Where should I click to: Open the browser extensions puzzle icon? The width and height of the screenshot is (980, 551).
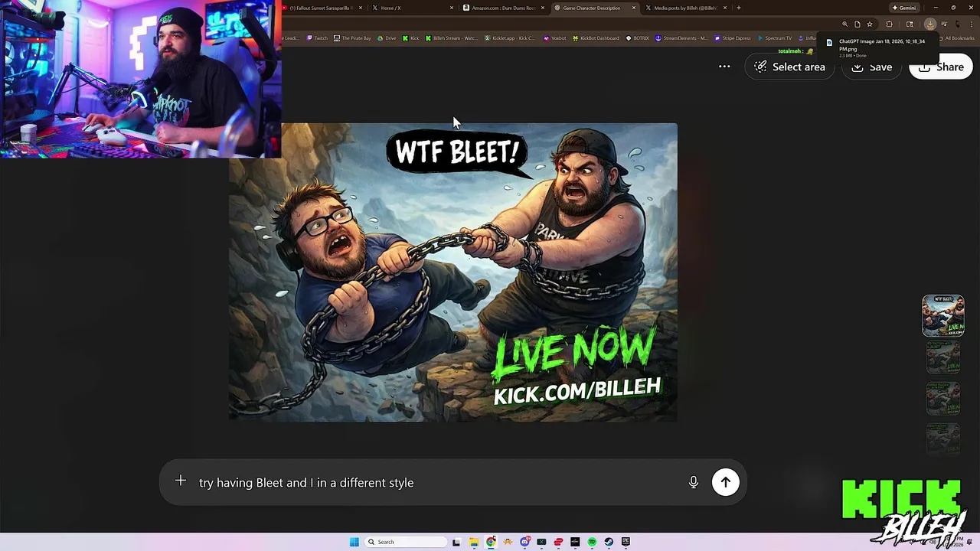[889, 24]
